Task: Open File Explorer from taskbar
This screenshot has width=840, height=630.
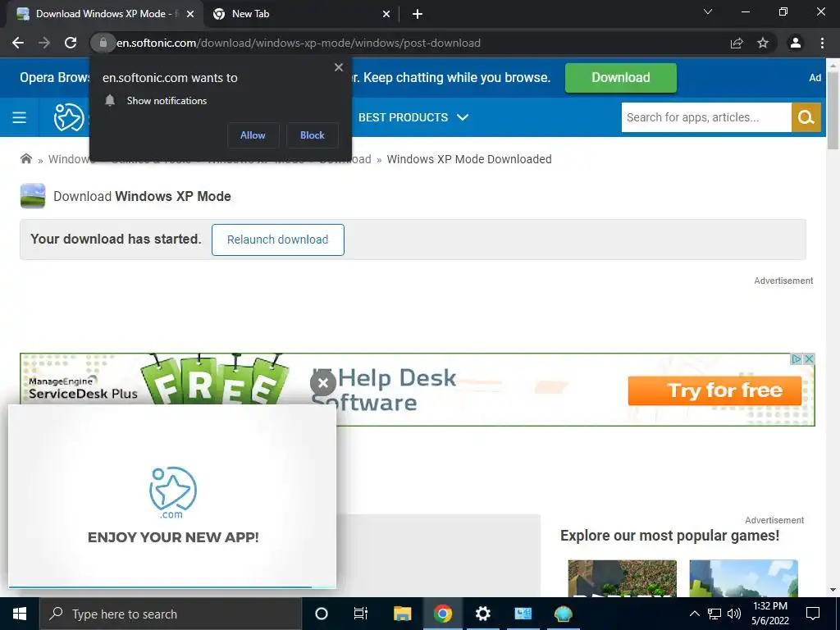Action: pos(402,614)
